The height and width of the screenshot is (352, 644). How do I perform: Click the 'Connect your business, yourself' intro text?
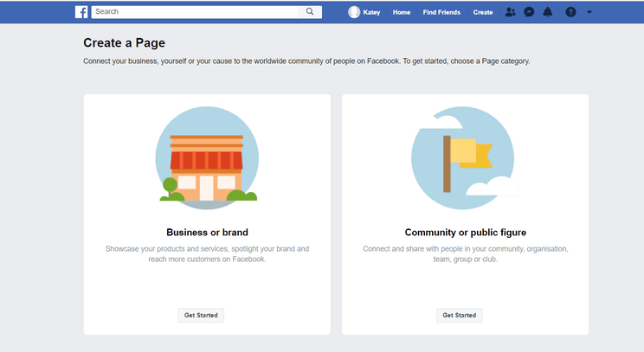coord(306,61)
